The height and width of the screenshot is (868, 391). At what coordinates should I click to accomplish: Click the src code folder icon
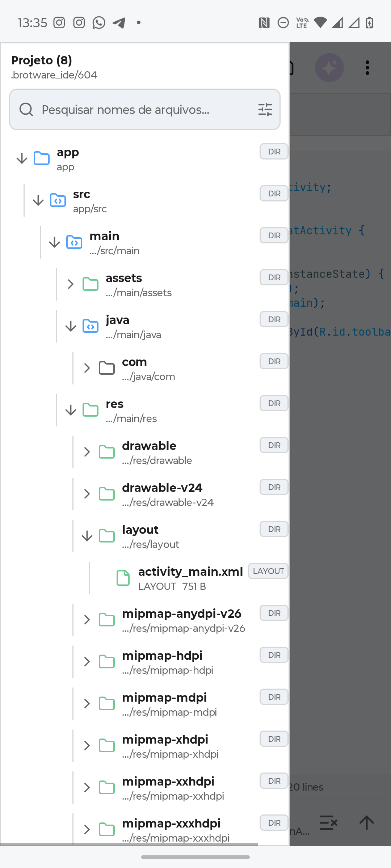[x=58, y=200]
